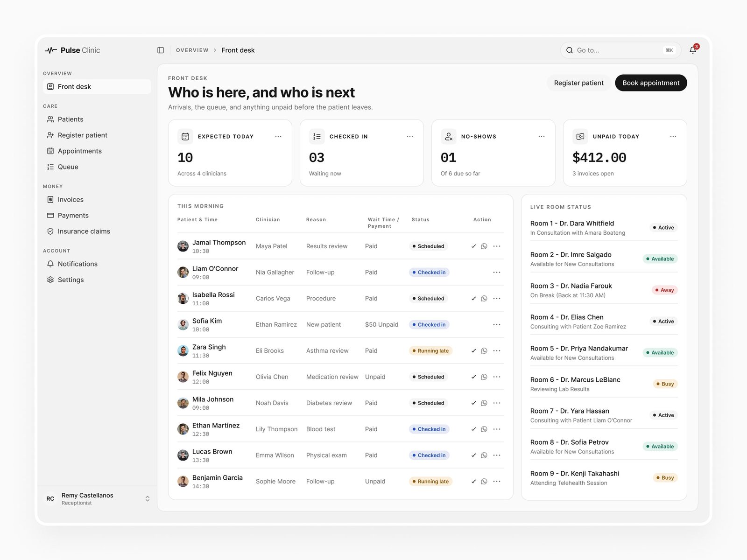Click the No-Shows person icon
747x560 pixels.
[x=449, y=136]
